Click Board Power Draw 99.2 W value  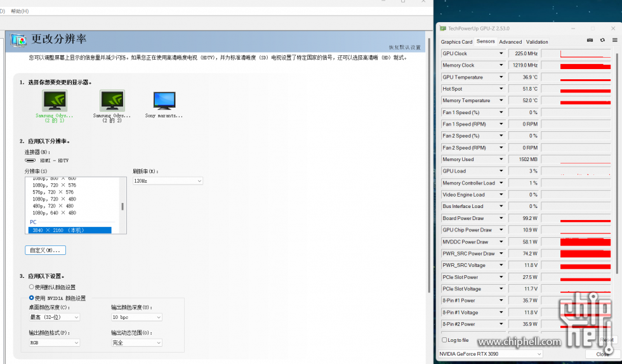click(524, 218)
